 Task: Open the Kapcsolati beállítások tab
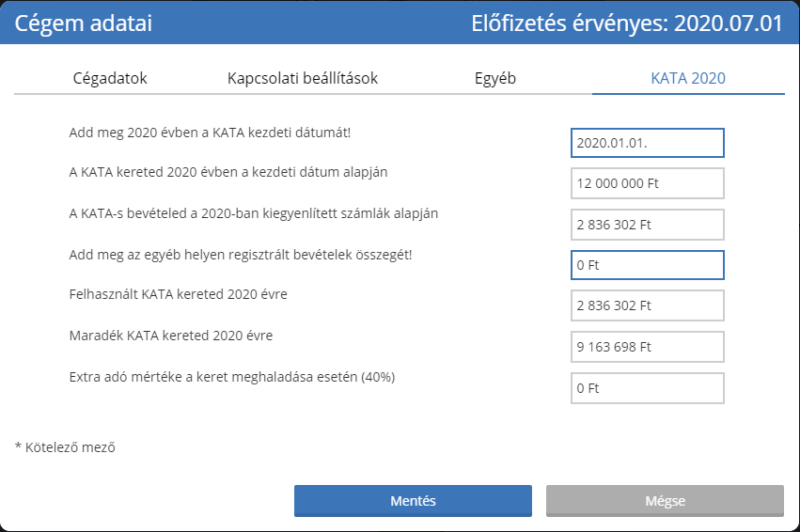tap(303, 78)
